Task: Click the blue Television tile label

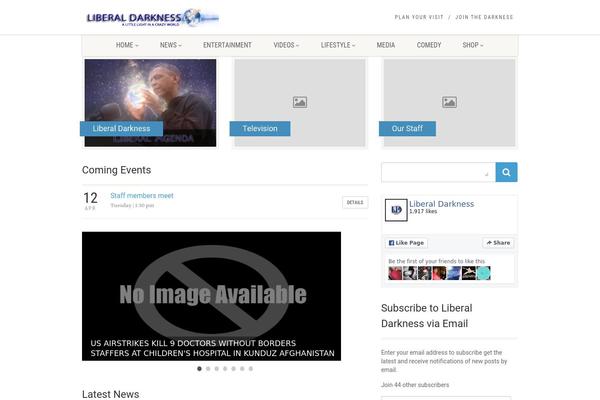Action: pos(260,129)
